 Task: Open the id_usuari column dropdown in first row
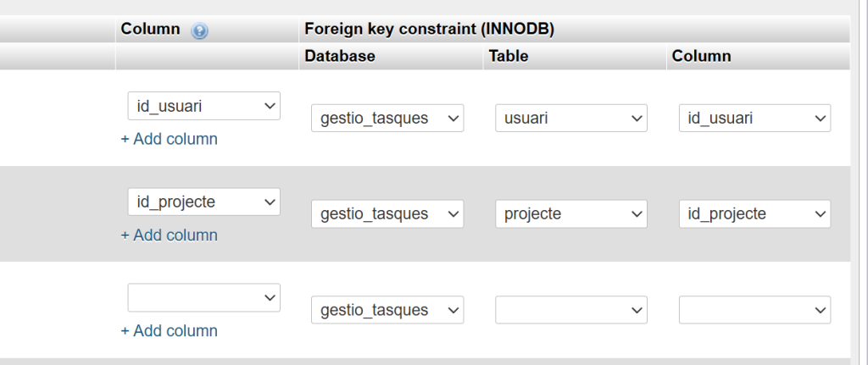click(203, 106)
